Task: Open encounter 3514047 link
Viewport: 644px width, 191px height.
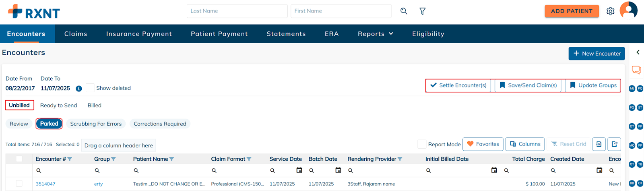Action: tap(45, 184)
